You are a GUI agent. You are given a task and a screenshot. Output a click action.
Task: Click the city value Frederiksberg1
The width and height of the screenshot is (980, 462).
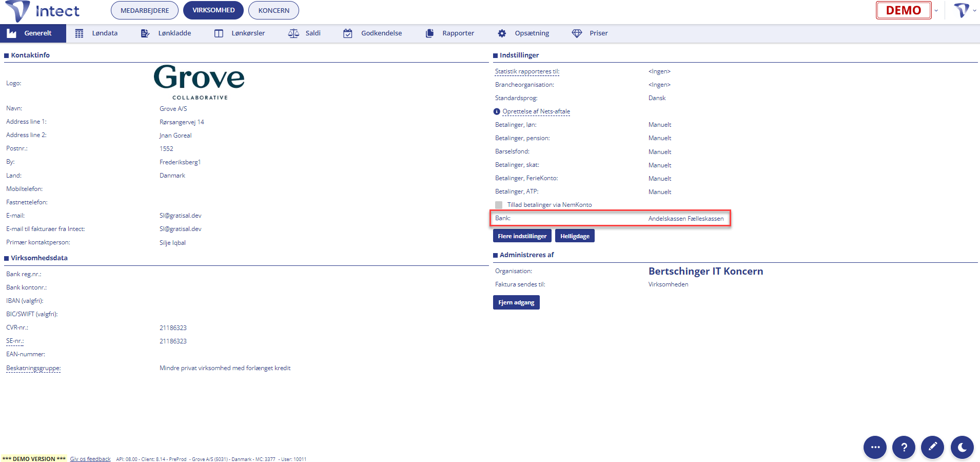point(180,162)
